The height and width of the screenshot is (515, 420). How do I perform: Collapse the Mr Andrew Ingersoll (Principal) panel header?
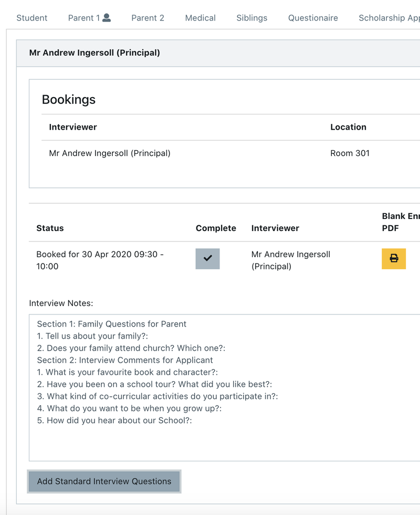tap(94, 53)
